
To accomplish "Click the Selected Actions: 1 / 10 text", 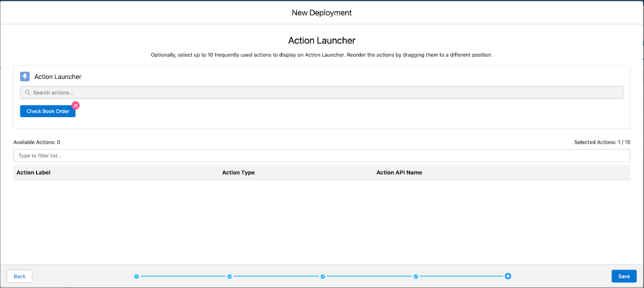I will 602,142.
